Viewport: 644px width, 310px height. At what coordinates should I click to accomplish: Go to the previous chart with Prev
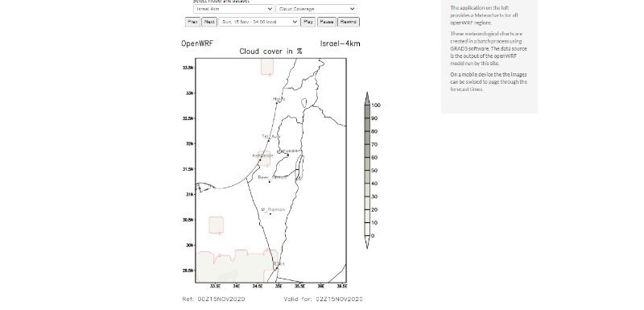coord(192,22)
